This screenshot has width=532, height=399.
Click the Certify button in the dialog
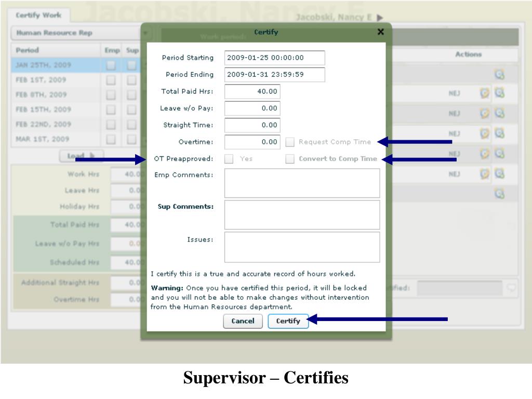point(288,321)
